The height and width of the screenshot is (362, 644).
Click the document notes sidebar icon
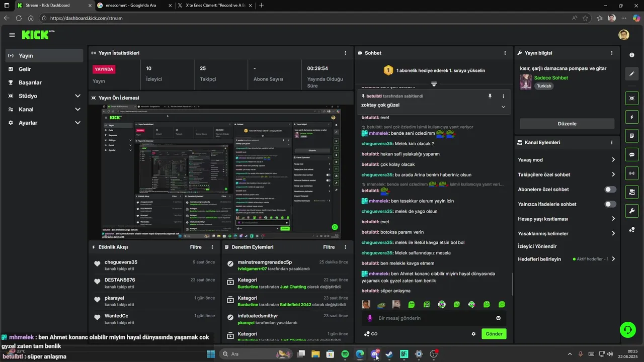coord(632,136)
